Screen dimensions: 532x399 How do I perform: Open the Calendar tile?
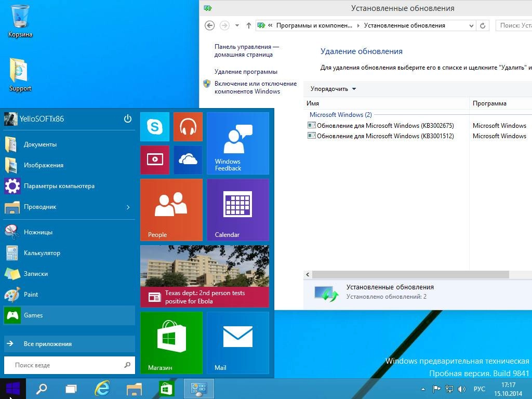238,210
